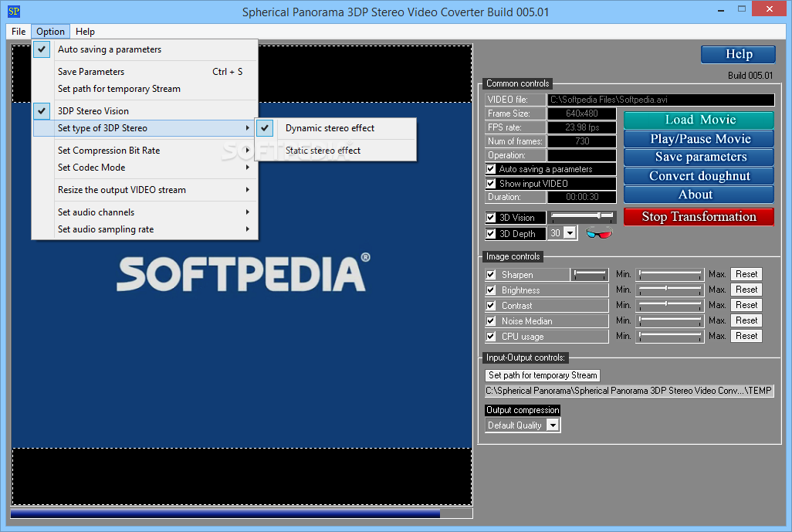
Task: Click the temporary stream path field
Action: coord(629,391)
